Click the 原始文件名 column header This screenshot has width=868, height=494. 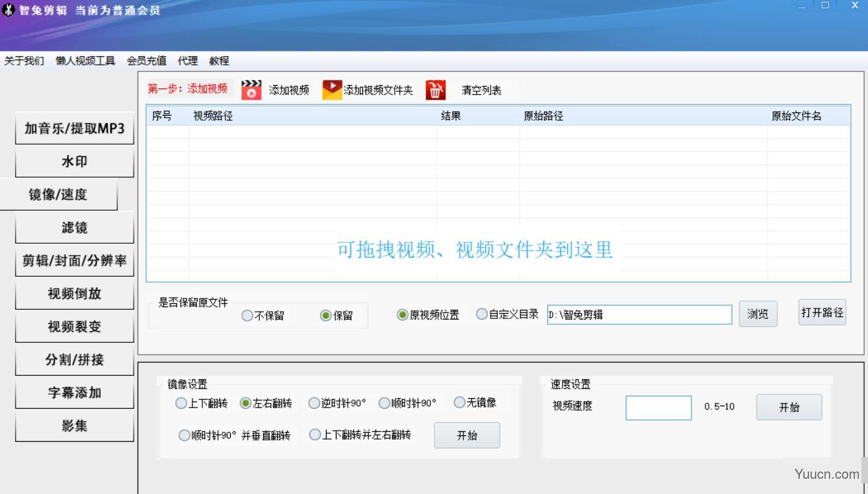pos(809,116)
